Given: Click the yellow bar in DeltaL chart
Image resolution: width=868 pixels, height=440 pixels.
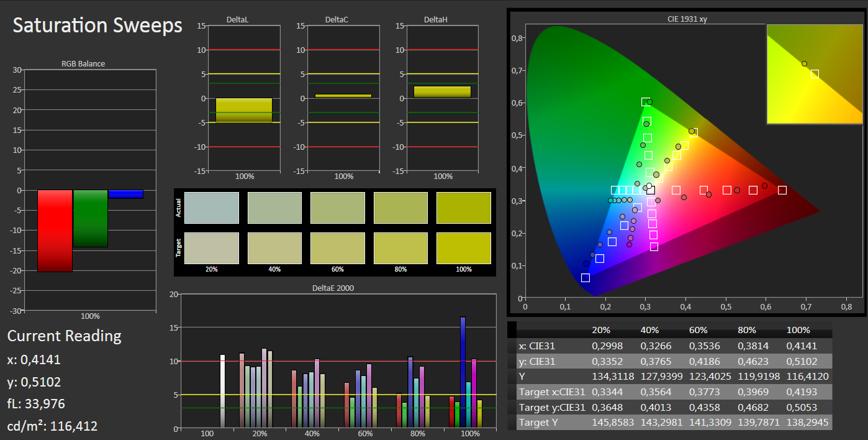Looking at the screenshot, I should point(244,110).
